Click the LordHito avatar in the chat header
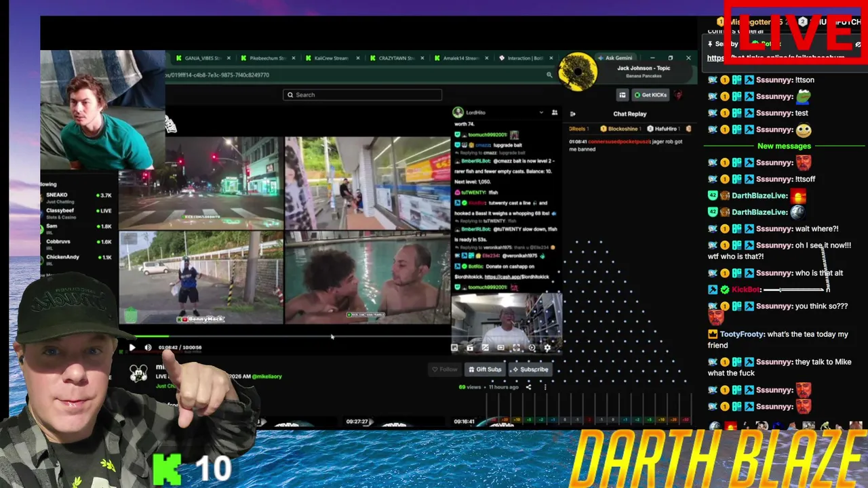 [458, 113]
